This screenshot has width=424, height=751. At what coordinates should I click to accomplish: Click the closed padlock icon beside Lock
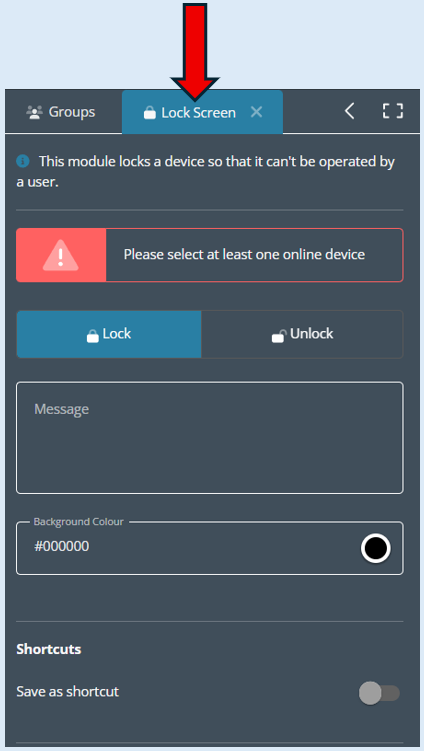[92, 335]
